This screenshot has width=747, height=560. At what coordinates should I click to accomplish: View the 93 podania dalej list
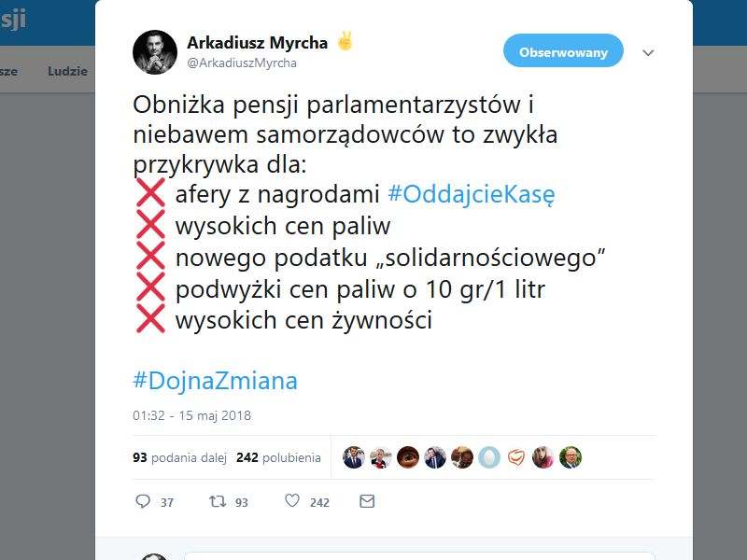(179, 457)
